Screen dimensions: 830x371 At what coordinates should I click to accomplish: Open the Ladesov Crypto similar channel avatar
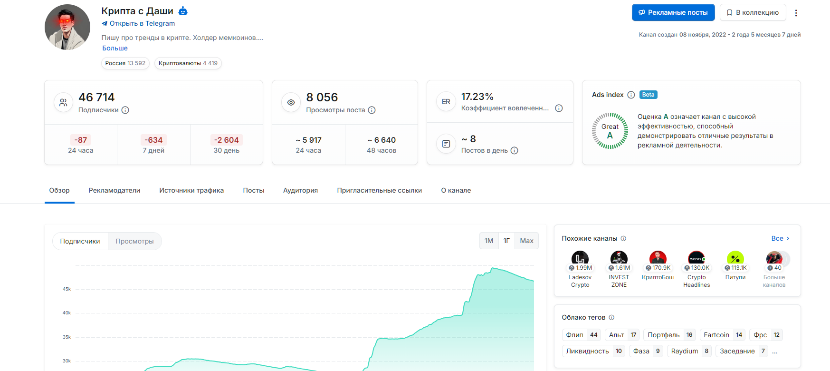(x=580, y=259)
